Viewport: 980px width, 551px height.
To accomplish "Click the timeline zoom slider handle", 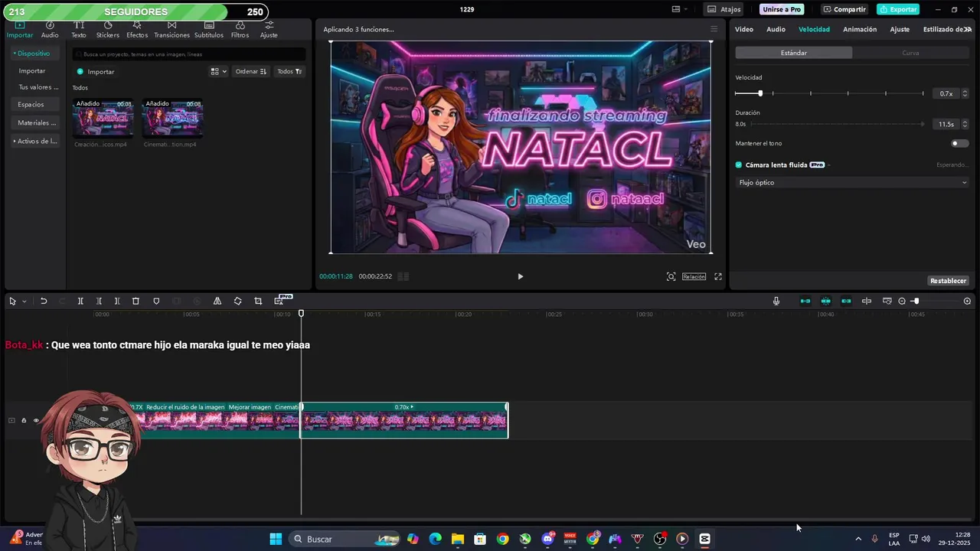I will [x=916, y=302].
